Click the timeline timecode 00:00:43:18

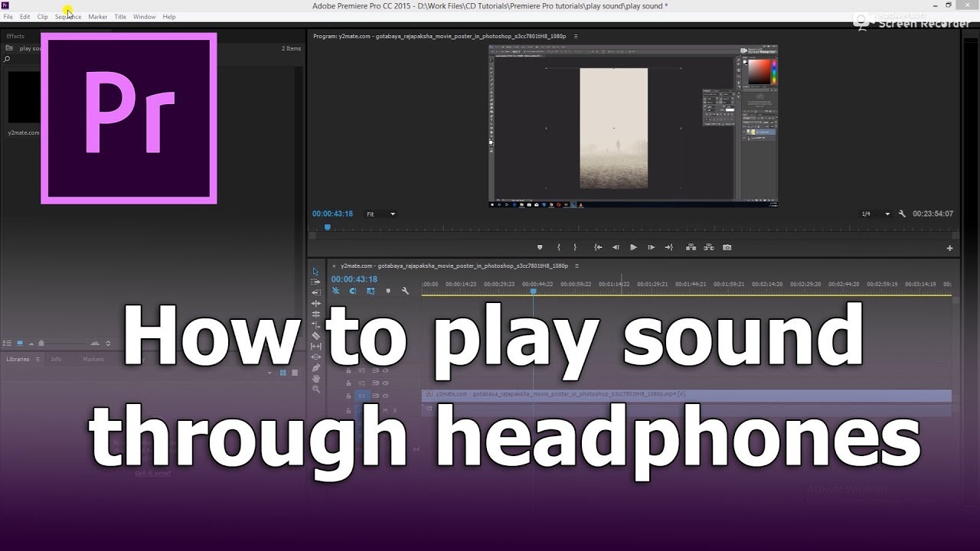354,279
